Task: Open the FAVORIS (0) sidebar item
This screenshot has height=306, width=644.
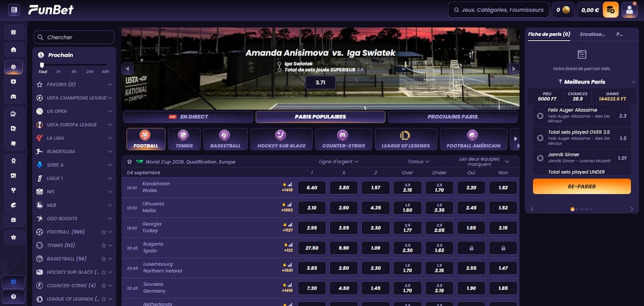Action: point(74,85)
